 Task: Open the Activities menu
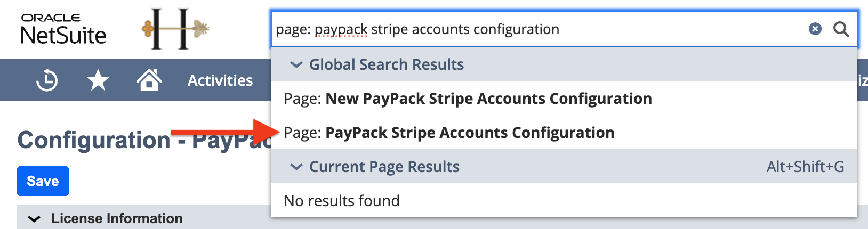click(220, 80)
